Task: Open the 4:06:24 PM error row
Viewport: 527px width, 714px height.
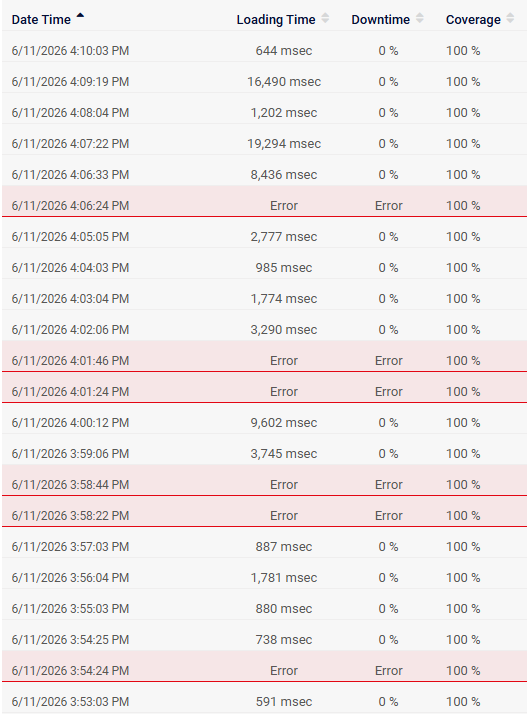Action: 264,206
